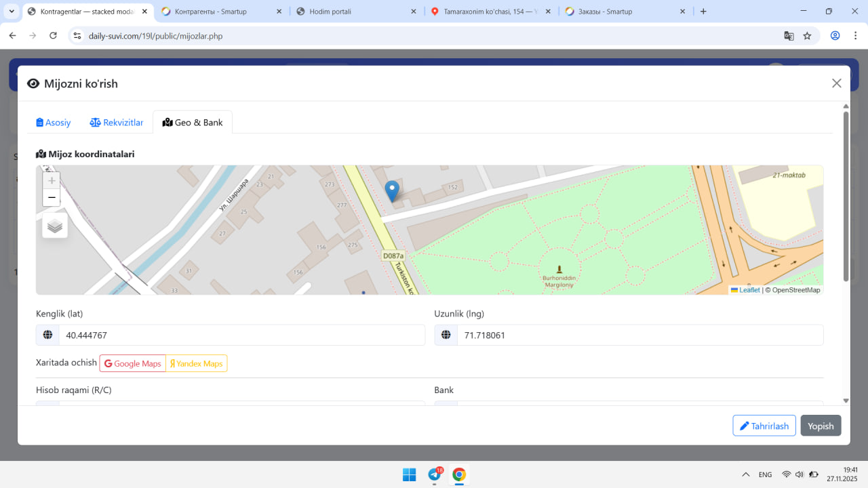Zoom in on the map
This screenshot has width=868, height=488.
(x=52, y=181)
